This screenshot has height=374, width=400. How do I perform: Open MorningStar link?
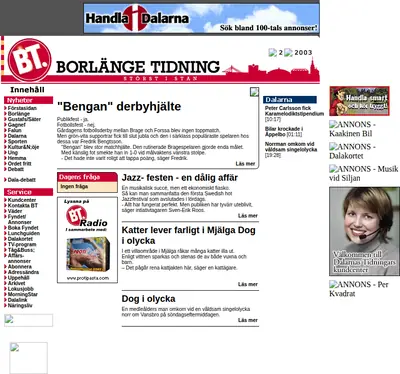click(23, 294)
